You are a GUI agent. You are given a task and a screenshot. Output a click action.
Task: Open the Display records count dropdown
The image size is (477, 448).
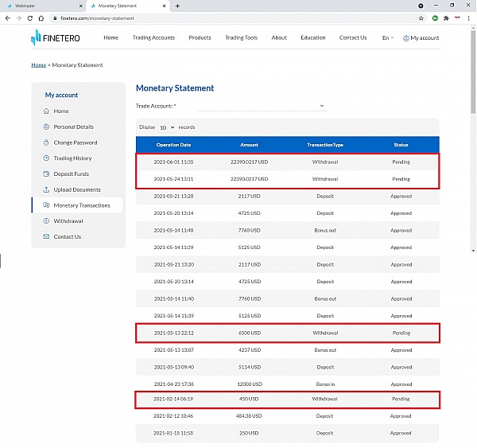[x=167, y=127]
